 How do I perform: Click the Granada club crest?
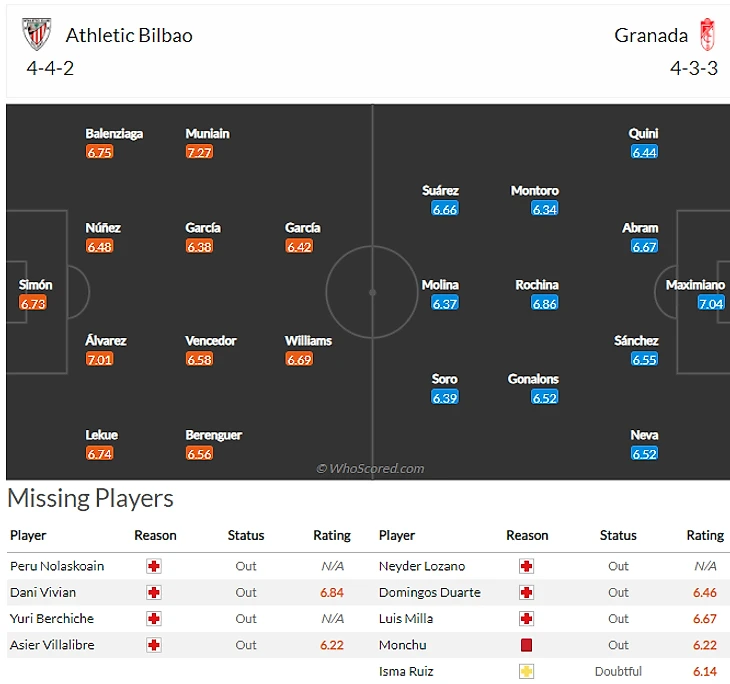707,35
